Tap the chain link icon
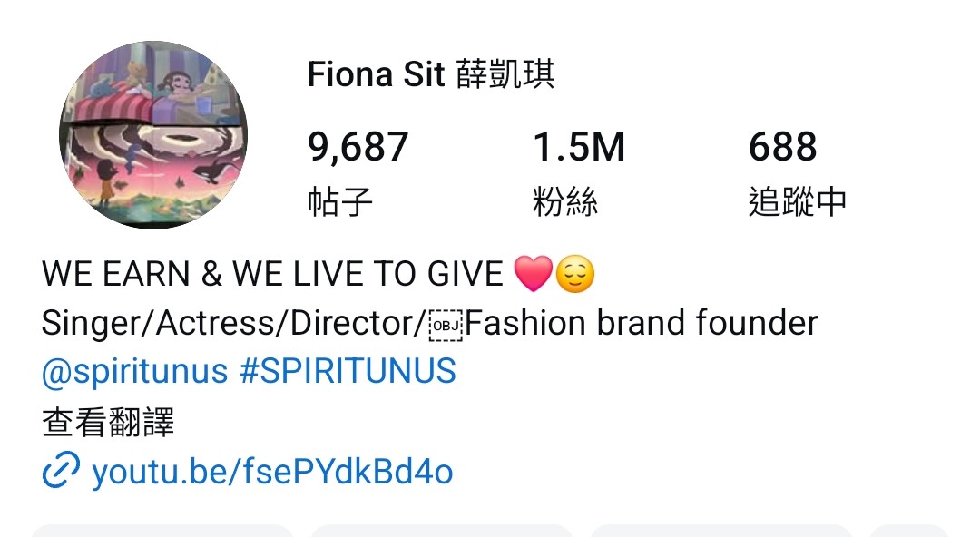Viewport: 980px width, 537px height. [x=61, y=470]
